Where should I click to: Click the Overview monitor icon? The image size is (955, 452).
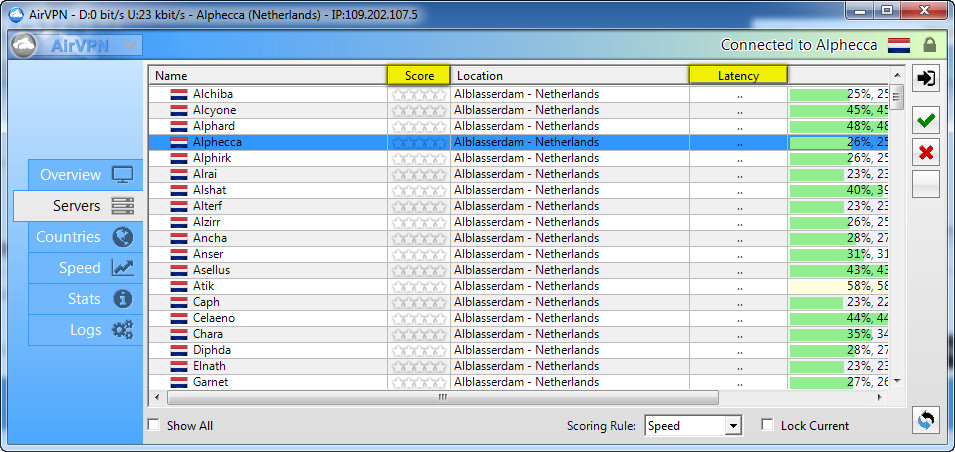click(x=122, y=175)
